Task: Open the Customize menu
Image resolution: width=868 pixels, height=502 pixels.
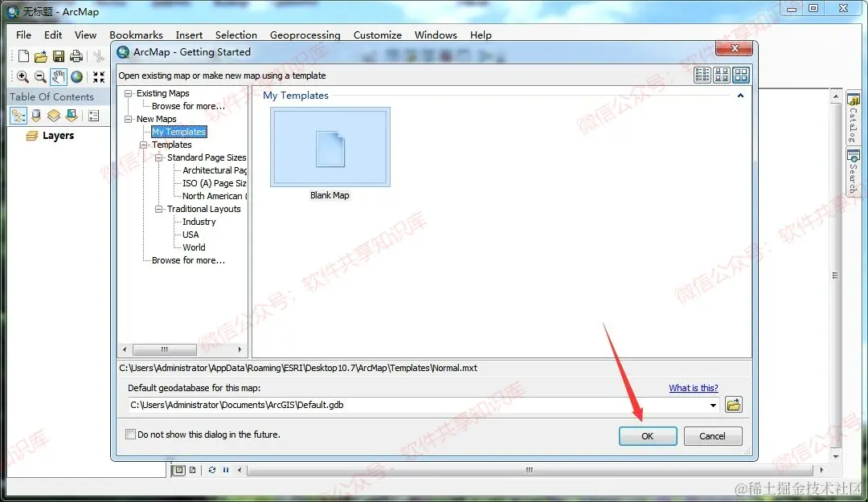Action: [378, 35]
